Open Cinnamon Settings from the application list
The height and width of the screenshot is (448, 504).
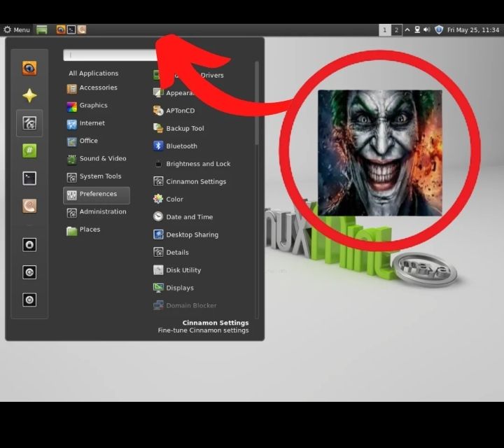pos(190,181)
